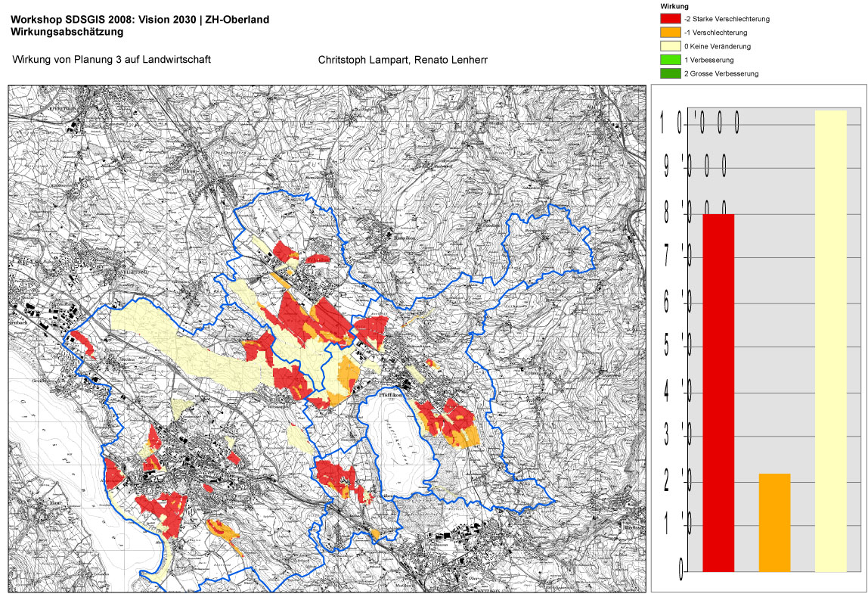Click 'Wirkung von Planung 3 auf Landwirtschaft' text
868x597 pixels.
(112, 59)
